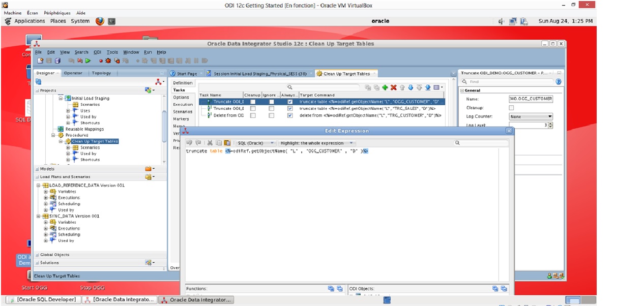This screenshot has width=644, height=306.
Task: Open the Options side tab
Action: [181, 97]
